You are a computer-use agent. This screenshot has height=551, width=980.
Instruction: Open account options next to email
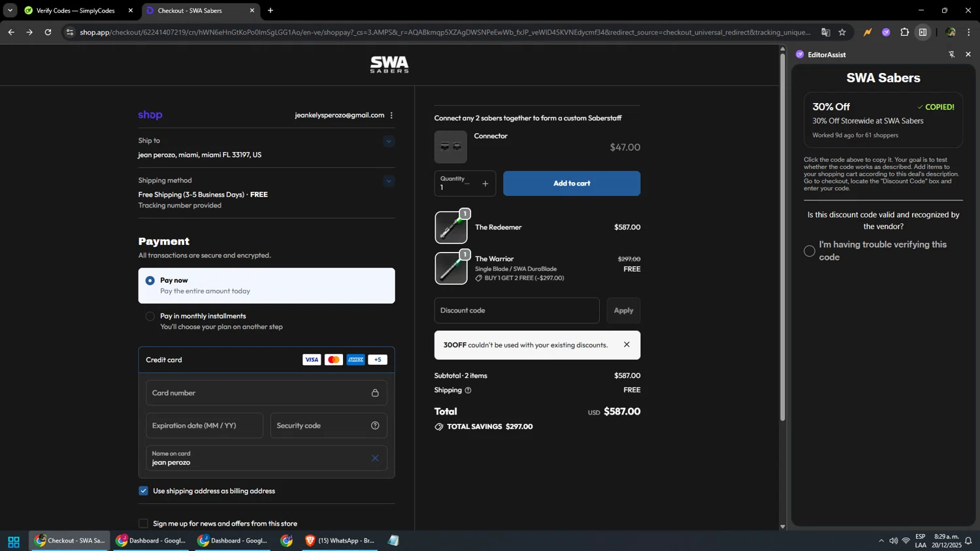pyautogui.click(x=391, y=115)
